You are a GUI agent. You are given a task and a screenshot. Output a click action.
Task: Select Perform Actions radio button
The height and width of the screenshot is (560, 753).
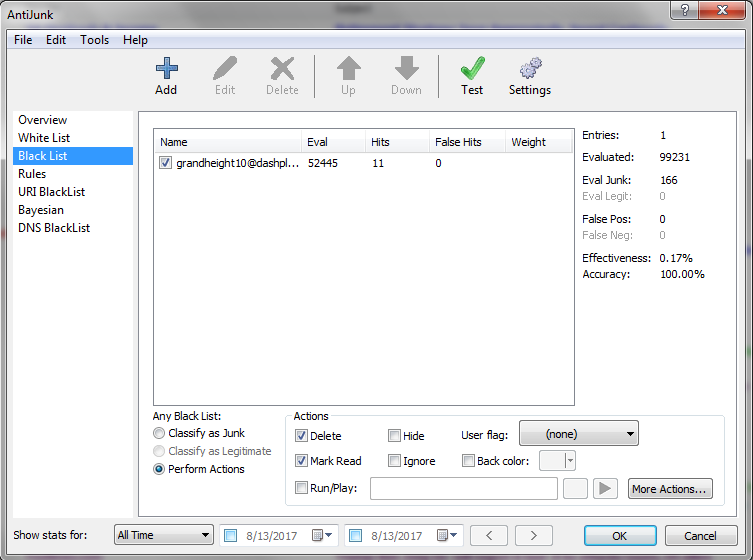click(159, 469)
